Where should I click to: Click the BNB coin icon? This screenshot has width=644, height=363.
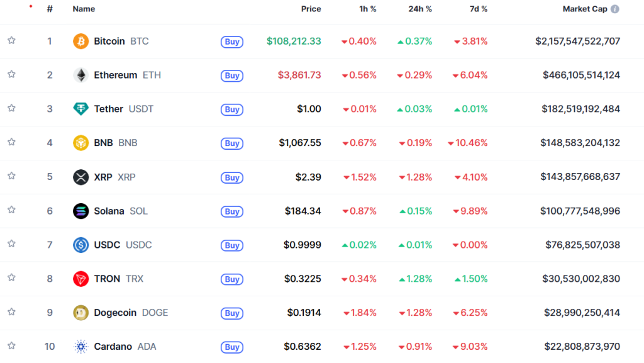81,143
